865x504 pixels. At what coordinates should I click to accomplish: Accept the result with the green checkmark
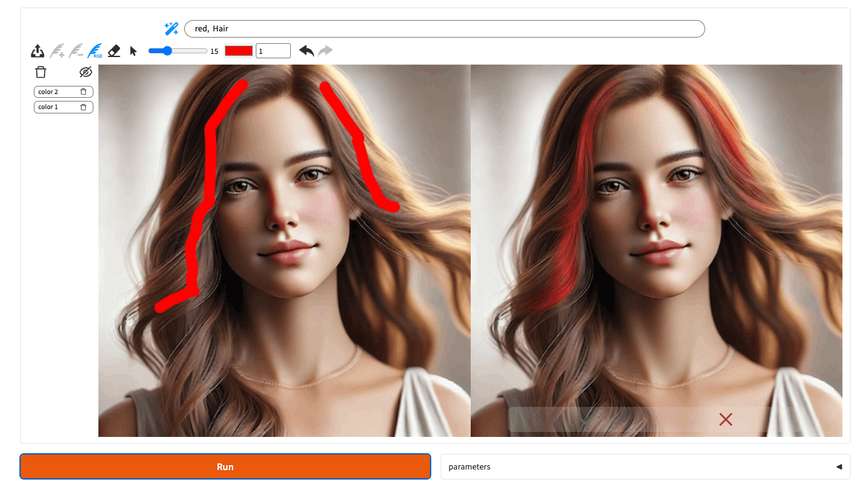[587, 419]
